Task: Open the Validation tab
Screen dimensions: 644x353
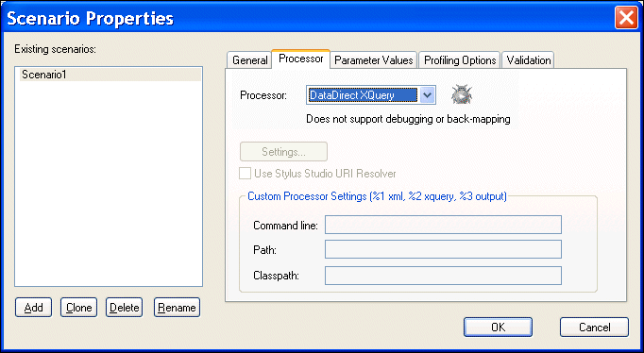Action: click(x=528, y=60)
